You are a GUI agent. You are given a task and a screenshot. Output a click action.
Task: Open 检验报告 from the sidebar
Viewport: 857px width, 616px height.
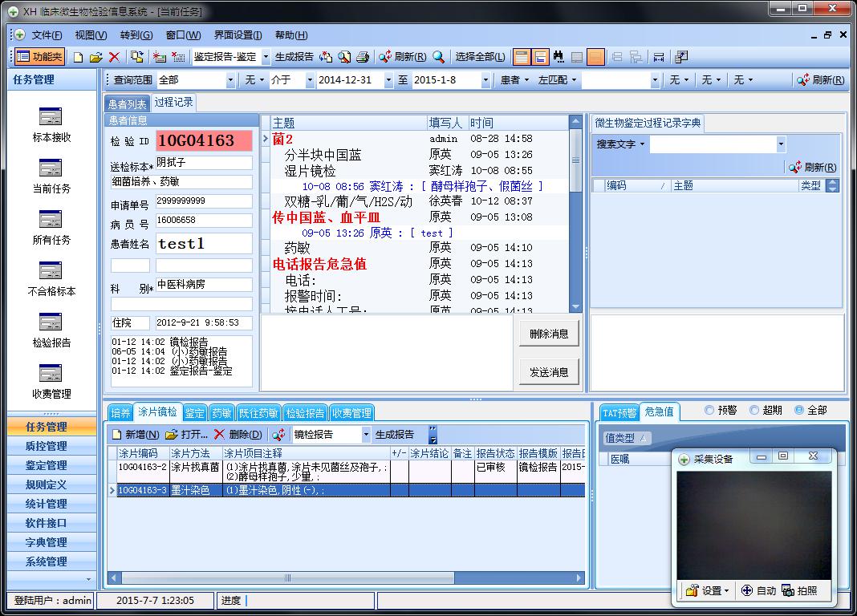(x=51, y=330)
